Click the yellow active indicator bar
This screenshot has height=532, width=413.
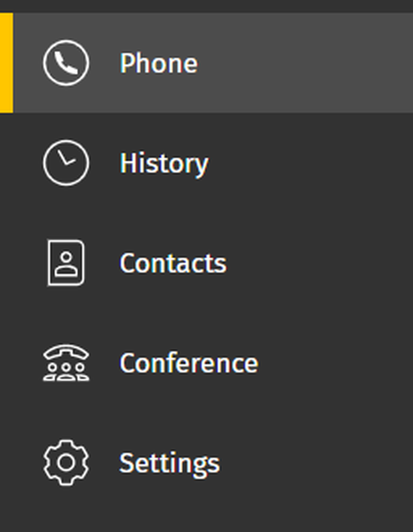pyautogui.click(x=6, y=63)
